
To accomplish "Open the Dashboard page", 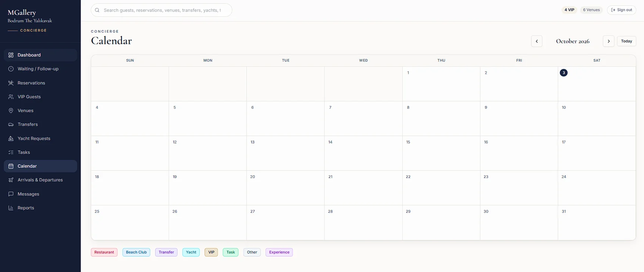I will (x=41, y=55).
